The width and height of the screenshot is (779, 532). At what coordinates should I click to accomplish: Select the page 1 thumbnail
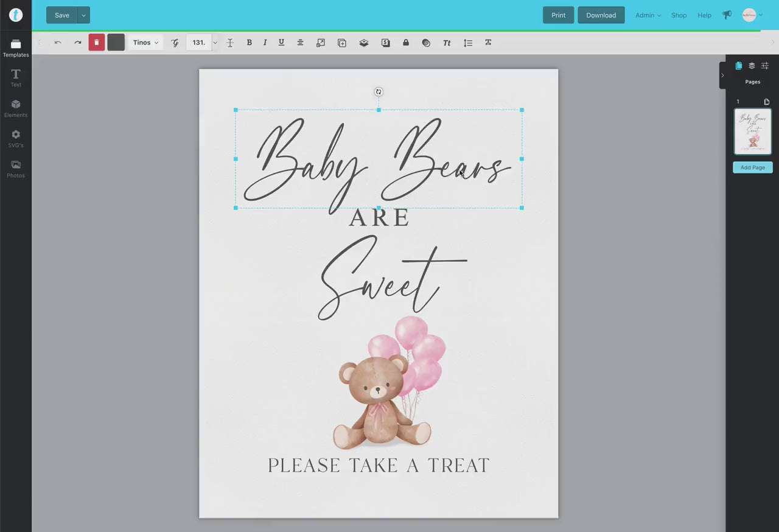753,131
